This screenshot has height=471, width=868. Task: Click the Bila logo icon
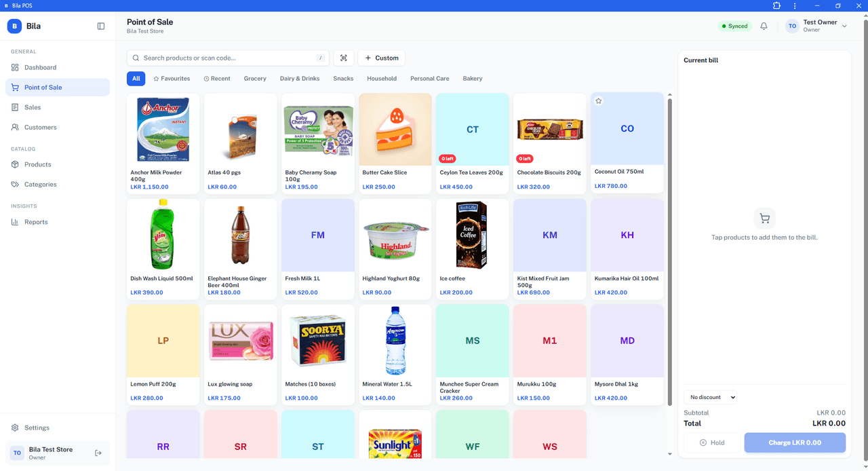click(x=14, y=26)
